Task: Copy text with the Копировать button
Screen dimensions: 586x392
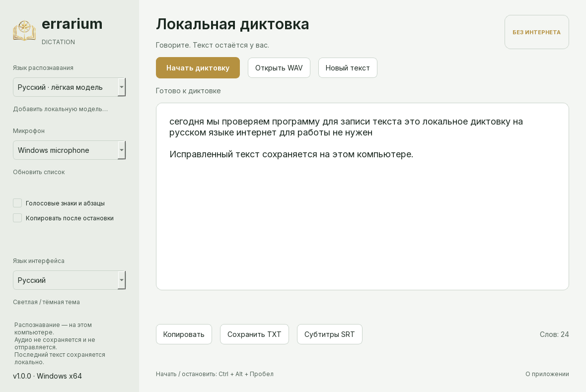Action: point(184,334)
